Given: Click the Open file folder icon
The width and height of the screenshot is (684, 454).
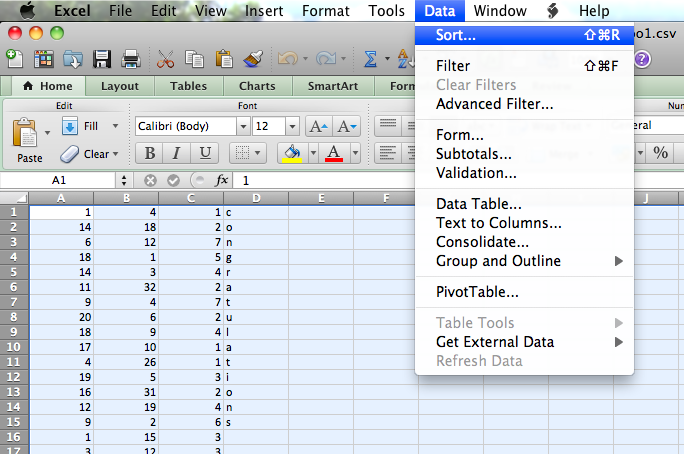Looking at the screenshot, I should click(73, 59).
